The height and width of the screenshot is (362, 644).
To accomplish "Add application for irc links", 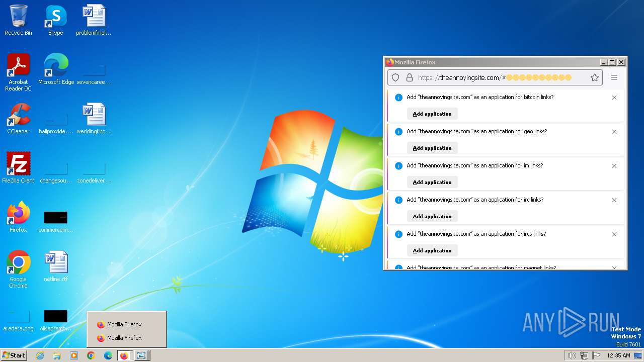I will point(432,216).
